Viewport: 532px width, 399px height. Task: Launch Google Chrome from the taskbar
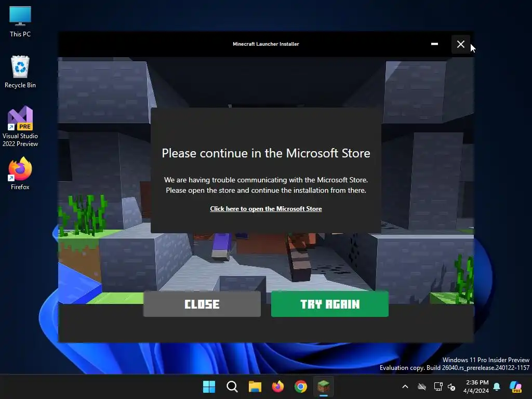301,387
